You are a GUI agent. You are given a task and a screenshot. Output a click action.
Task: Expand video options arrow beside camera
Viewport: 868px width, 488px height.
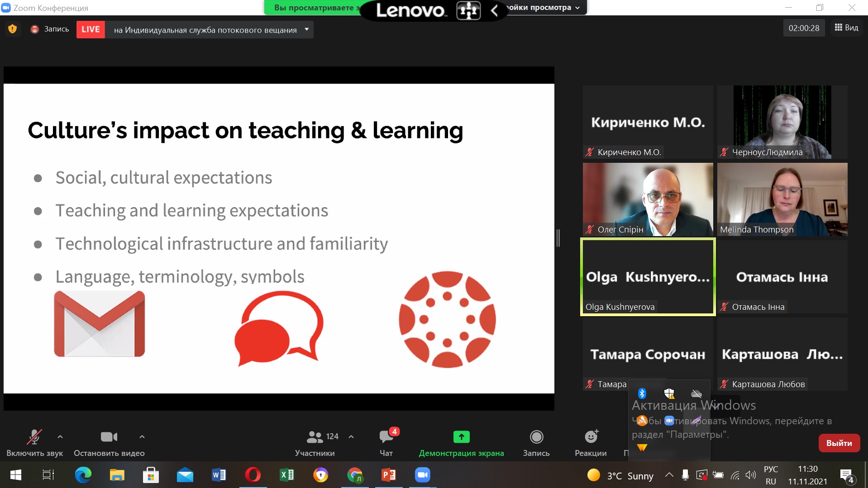click(x=142, y=437)
